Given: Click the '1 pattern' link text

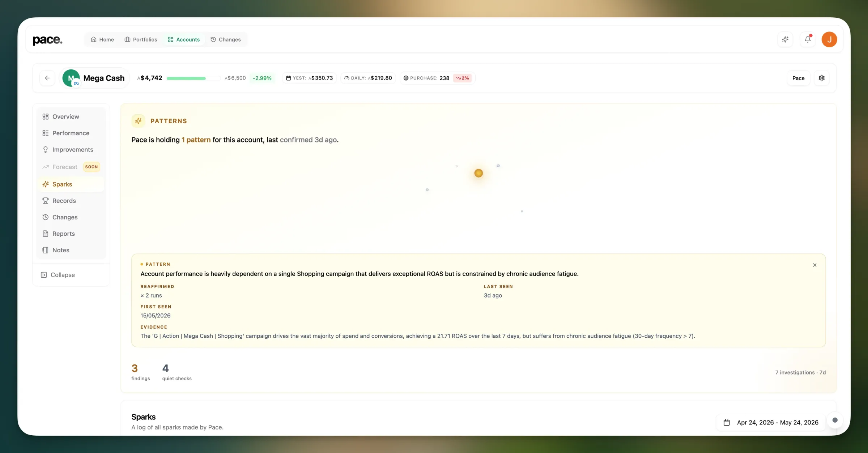Looking at the screenshot, I should click(196, 140).
